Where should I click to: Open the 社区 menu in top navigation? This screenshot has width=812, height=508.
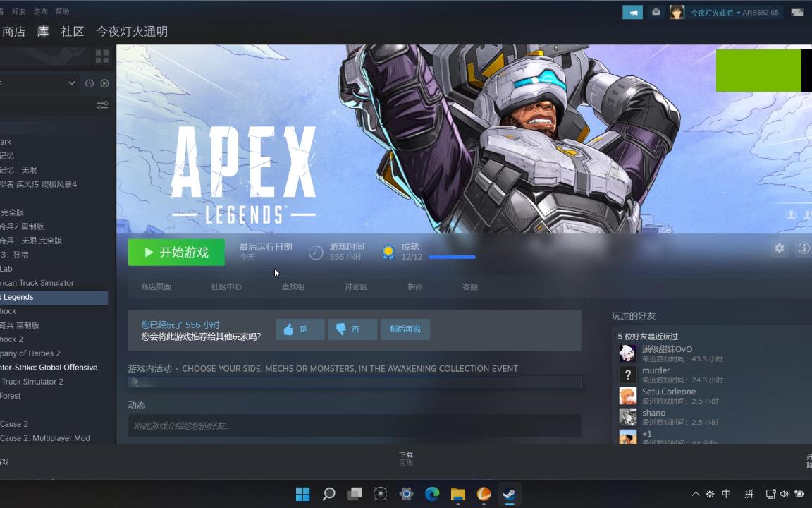point(70,31)
